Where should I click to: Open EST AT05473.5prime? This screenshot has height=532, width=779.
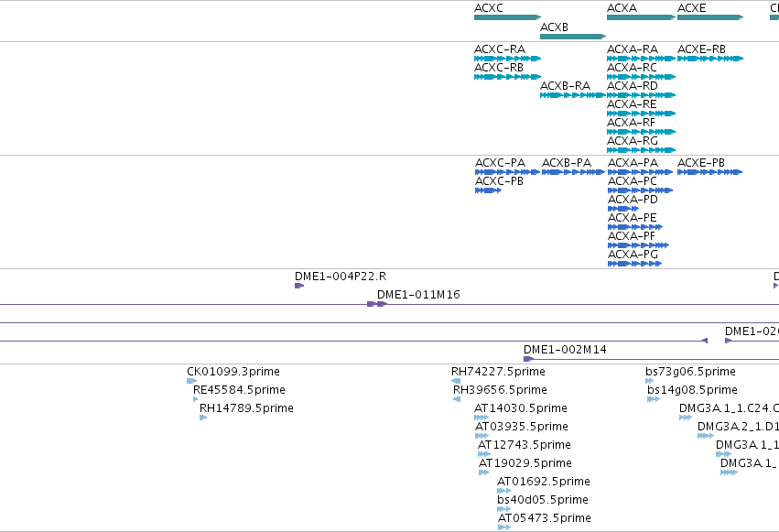(x=504, y=527)
